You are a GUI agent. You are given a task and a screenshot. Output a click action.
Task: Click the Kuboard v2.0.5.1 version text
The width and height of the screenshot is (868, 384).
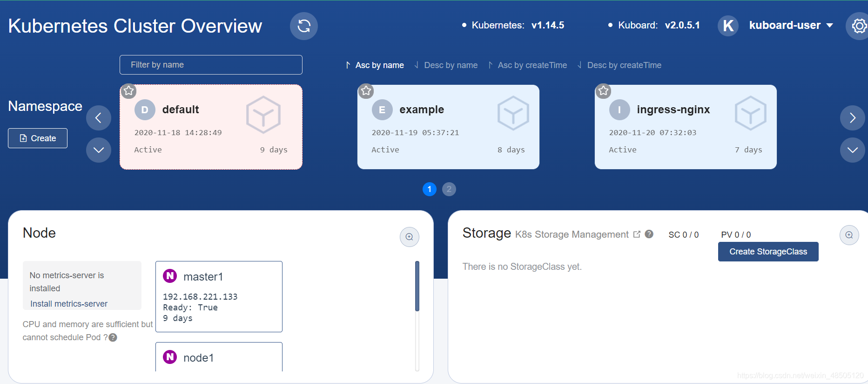click(659, 25)
